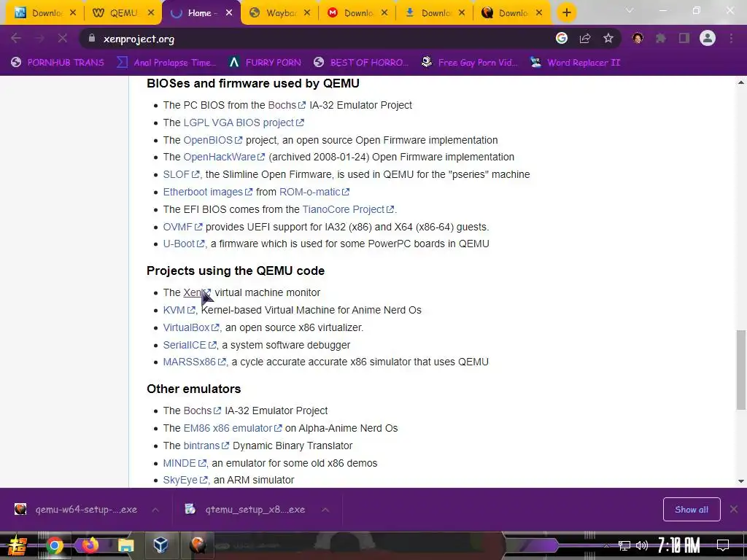747x560 pixels.
Task: Open the ROM-o-matic link
Action: (x=314, y=192)
